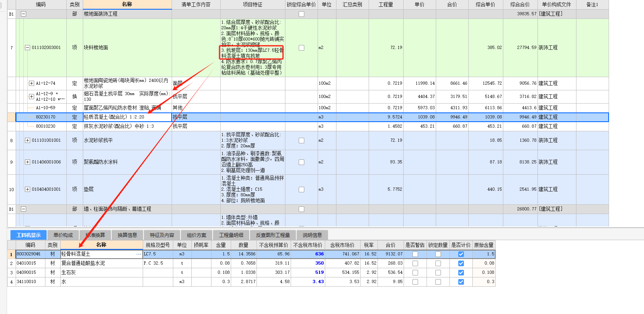Check 锁定数量 for 轻骨料混凝土
644x314 pixels.
coord(438,254)
